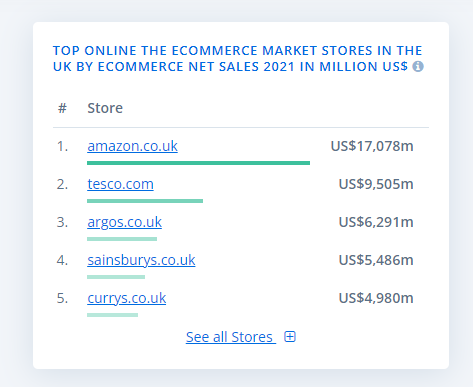473x387 pixels.
Task: Open the amazon.co.uk store link
Action: (x=132, y=146)
